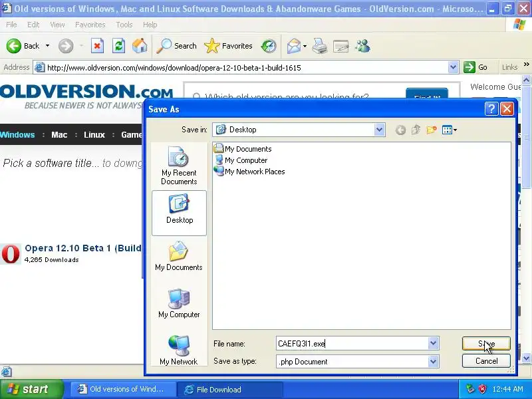Create new folder in Save As dialog
Screen dimensions: 532x399
coord(431,130)
